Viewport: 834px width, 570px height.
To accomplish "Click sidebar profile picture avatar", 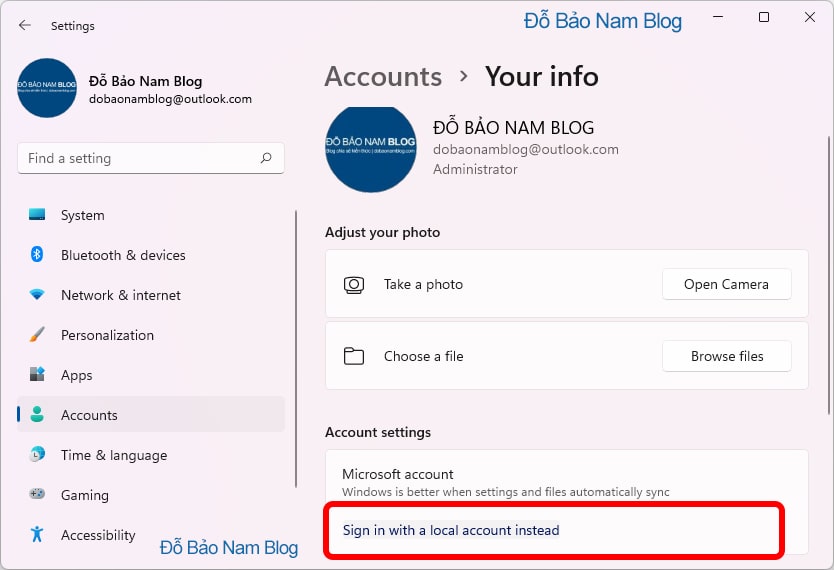I will pos(47,88).
